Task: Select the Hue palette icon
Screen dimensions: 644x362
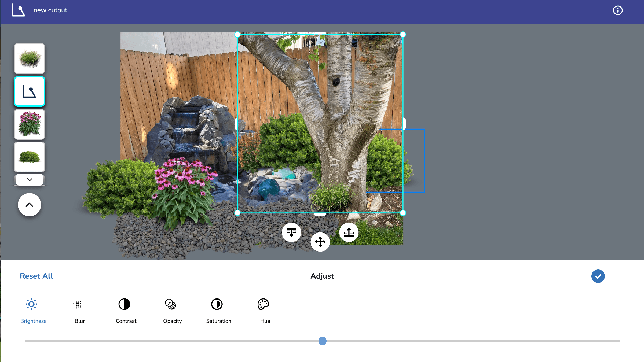Action: [263, 304]
